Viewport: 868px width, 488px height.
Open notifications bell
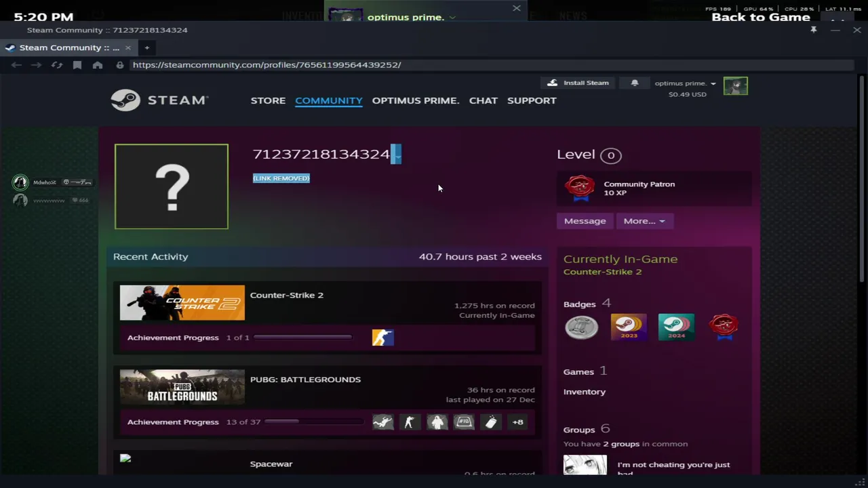coord(635,83)
